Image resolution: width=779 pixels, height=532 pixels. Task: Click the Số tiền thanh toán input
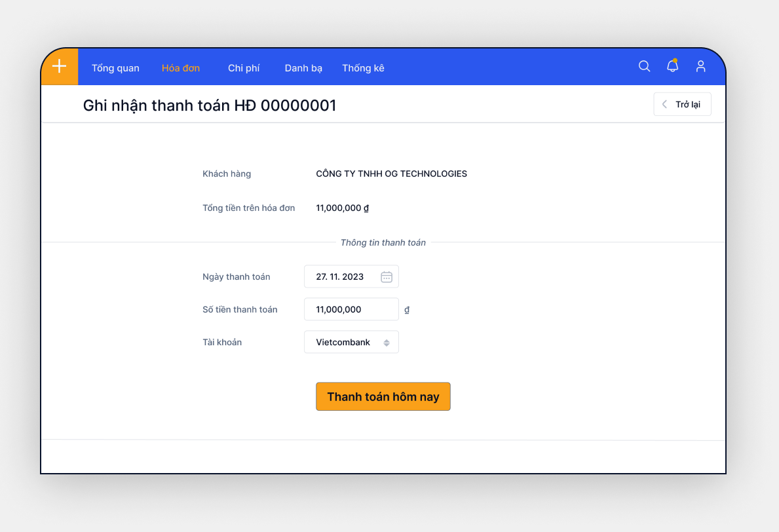click(351, 309)
